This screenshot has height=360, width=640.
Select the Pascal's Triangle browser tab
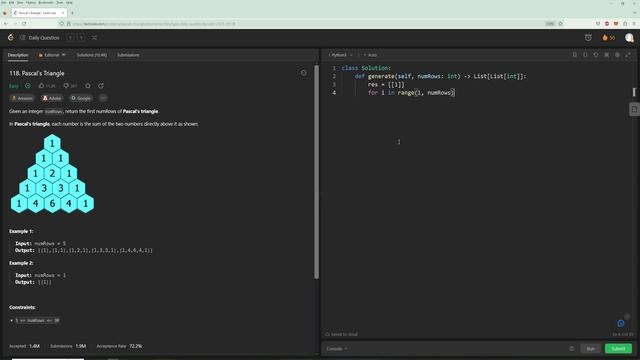click(x=39, y=13)
